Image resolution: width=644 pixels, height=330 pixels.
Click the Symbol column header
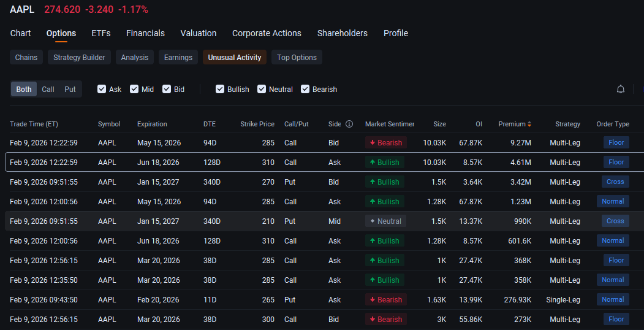[109, 124]
